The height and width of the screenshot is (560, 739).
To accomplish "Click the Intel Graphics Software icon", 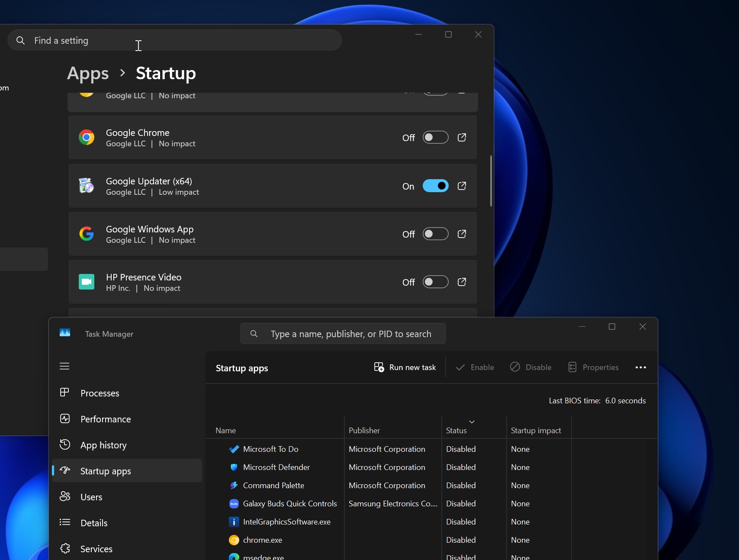I will [x=234, y=522].
